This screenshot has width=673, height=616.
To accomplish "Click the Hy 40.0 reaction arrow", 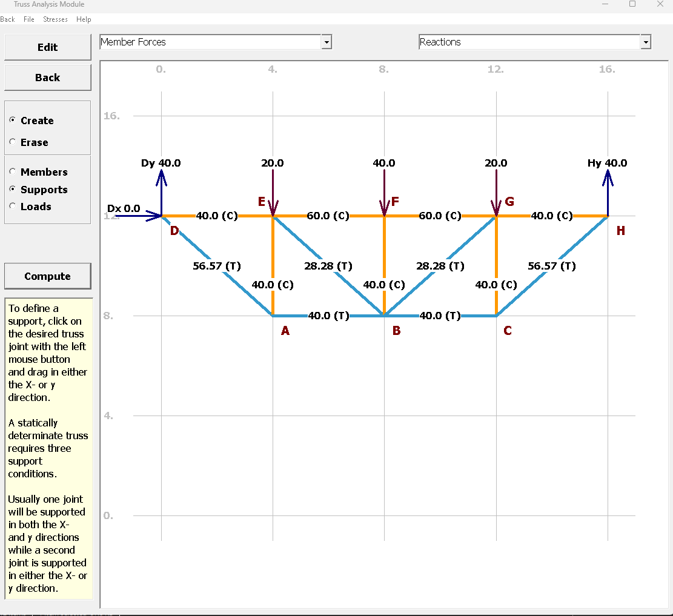I will click(x=608, y=193).
